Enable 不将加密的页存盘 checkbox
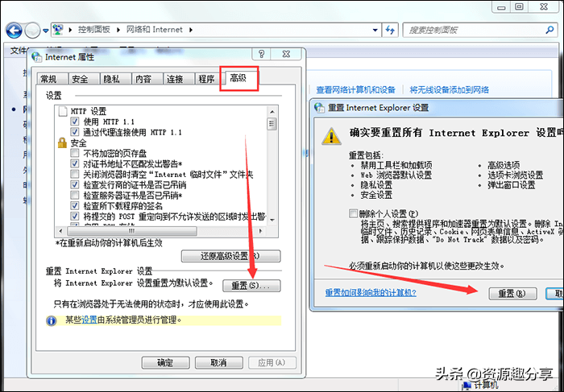The width and height of the screenshot is (564, 392). tap(74, 153)
